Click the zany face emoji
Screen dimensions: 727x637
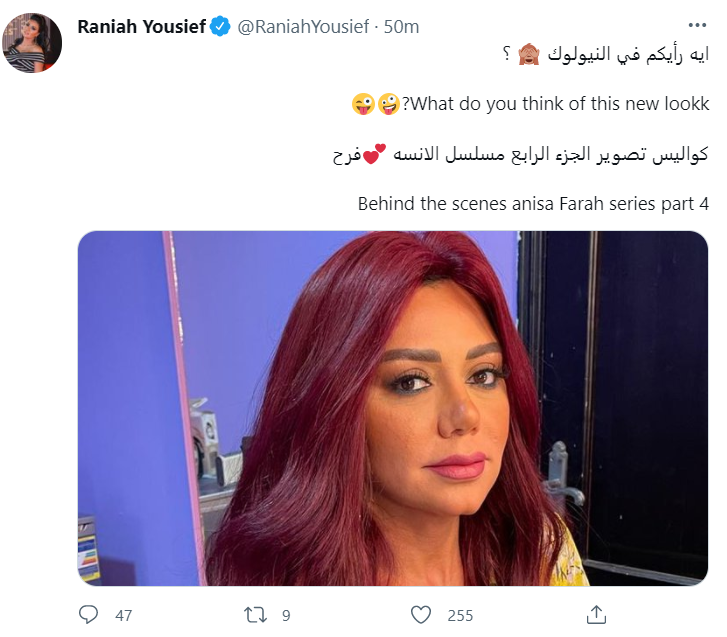389,104
